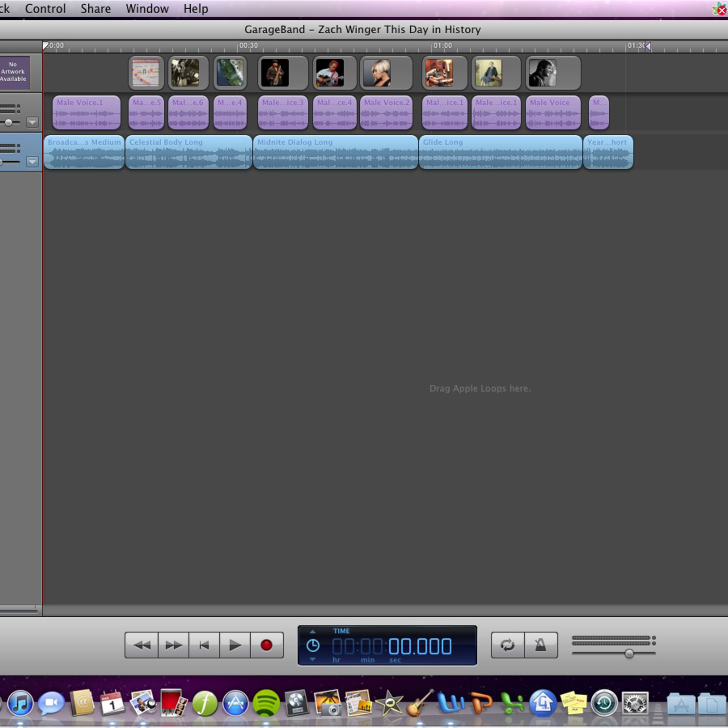Open the voice track's disclosure triangle
This screenshot has height=728, width=728.
[33, 123]
